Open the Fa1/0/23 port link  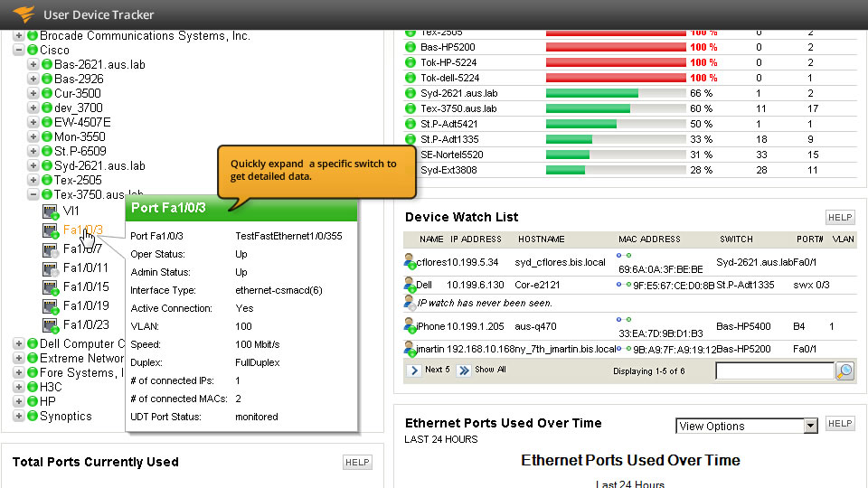[x=86, y=324]
